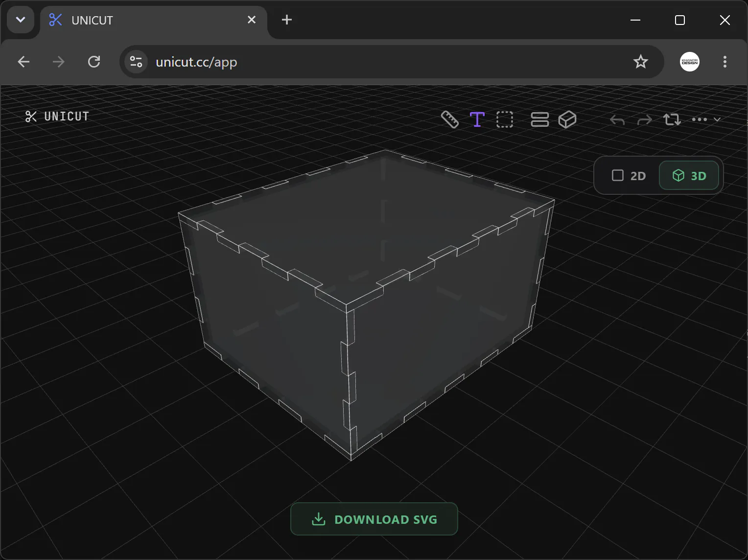Choose the dashed selection box tool

[x=505, y=119]
